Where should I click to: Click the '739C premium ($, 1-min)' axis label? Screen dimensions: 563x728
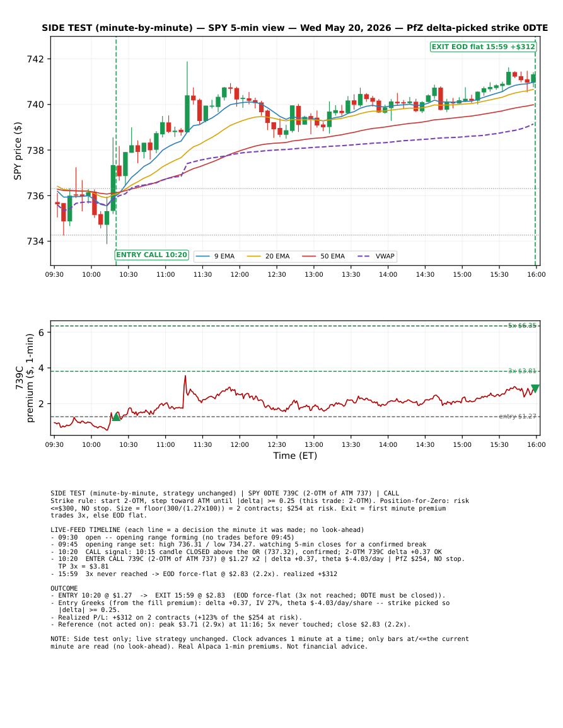point(25,378)
